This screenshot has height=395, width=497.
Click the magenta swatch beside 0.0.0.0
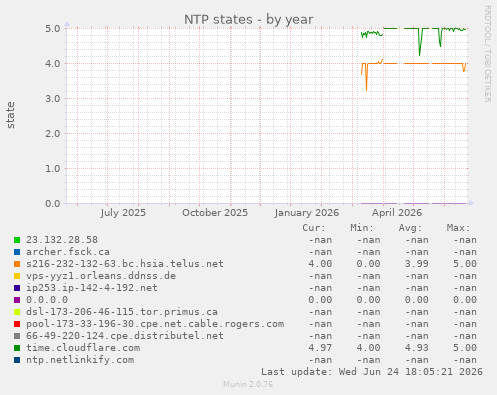pos(17,300)
